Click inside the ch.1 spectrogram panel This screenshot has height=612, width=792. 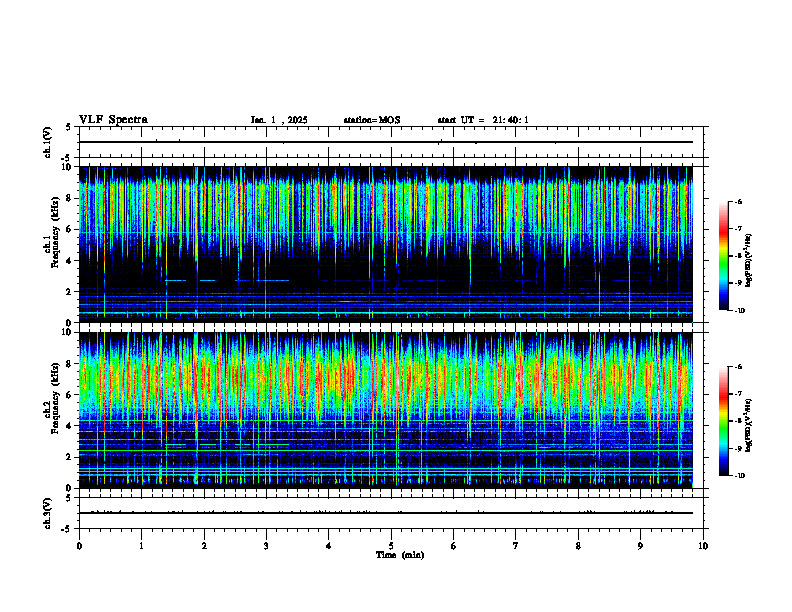[386, 244]
